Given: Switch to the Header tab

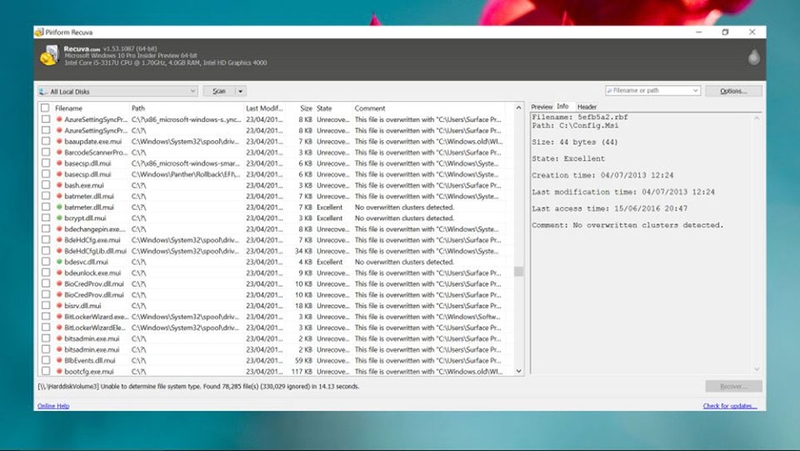Looking at the screenshot, I should coord(587,107).
